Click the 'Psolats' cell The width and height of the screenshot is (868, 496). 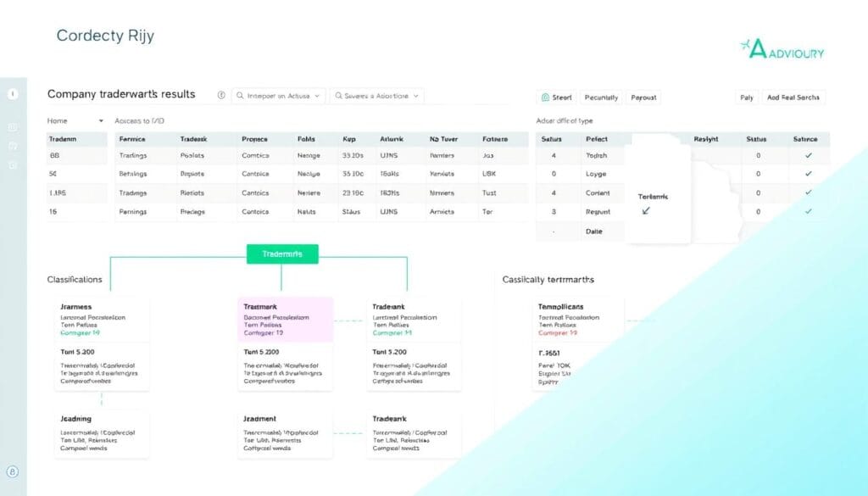pos(192,155)
